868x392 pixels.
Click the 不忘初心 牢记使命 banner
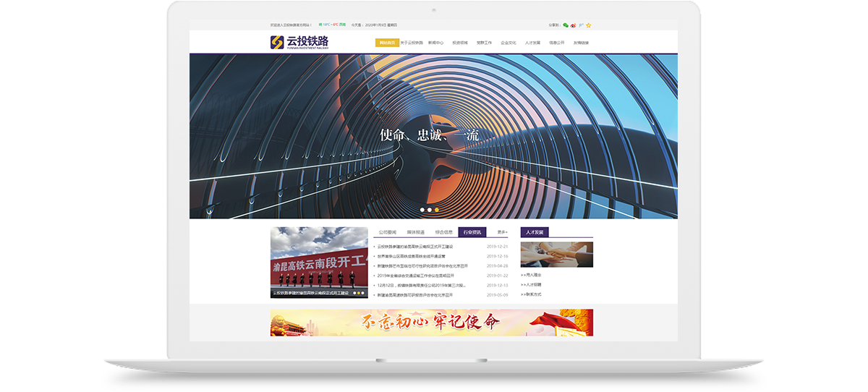click(x=431, y=323)
